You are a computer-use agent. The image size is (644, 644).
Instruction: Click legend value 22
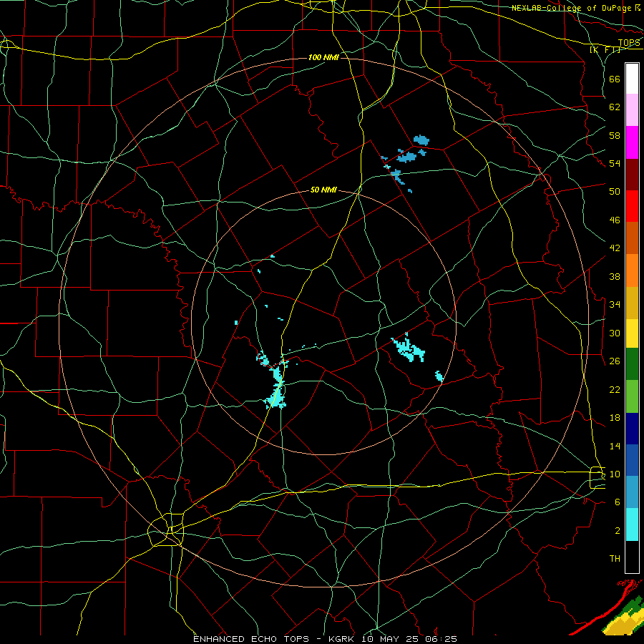click(615, 389)
